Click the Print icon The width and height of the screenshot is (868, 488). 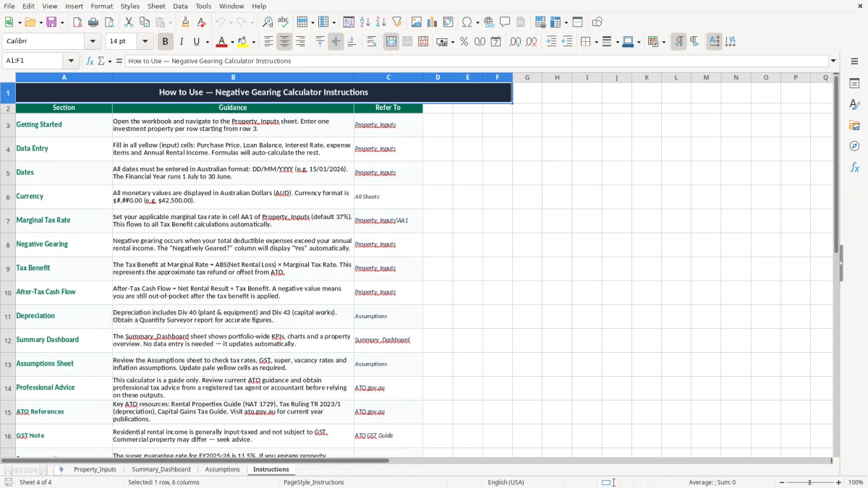click(x=93, y=22)
